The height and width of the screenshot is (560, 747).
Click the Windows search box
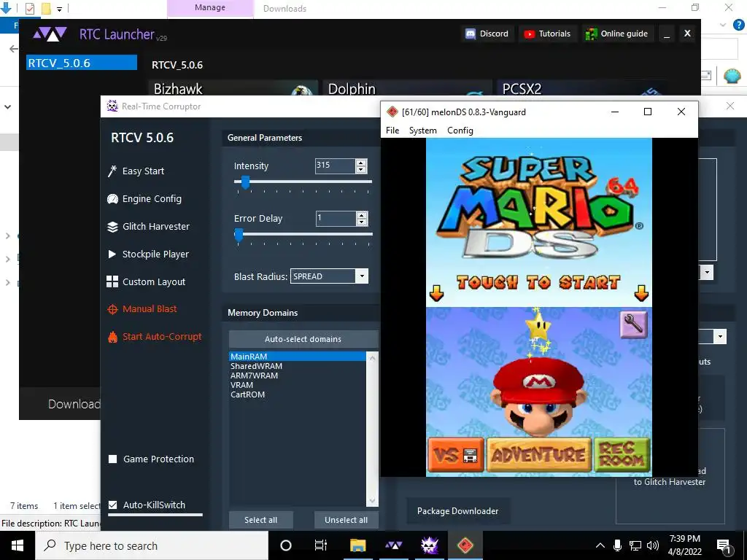click(152, 545)
